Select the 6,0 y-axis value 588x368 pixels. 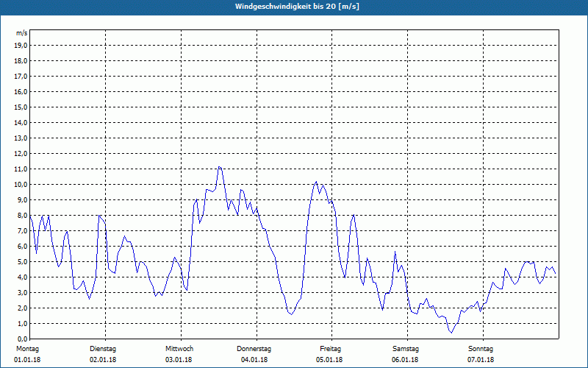click(23, 246)
